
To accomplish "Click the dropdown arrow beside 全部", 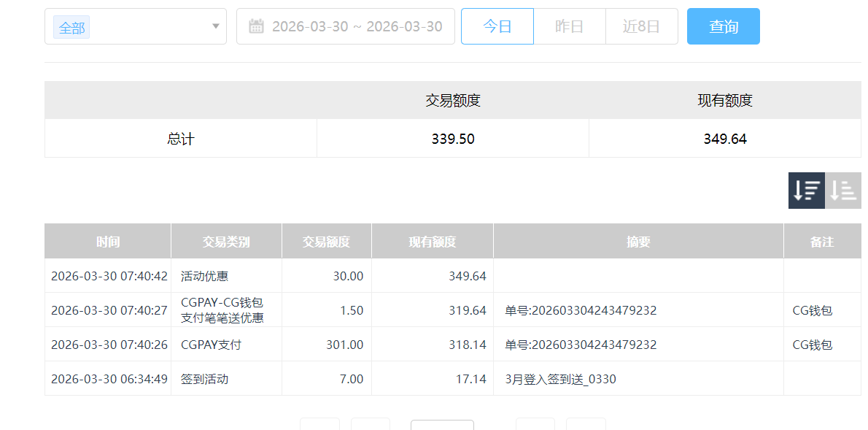I will [216, 26].
